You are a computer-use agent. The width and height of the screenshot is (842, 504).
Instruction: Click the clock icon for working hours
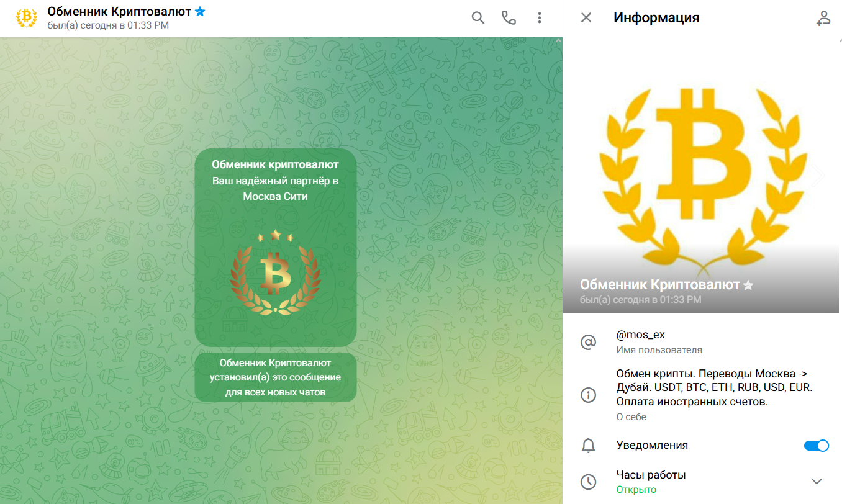pyautogui.click(x=587, y=482)
